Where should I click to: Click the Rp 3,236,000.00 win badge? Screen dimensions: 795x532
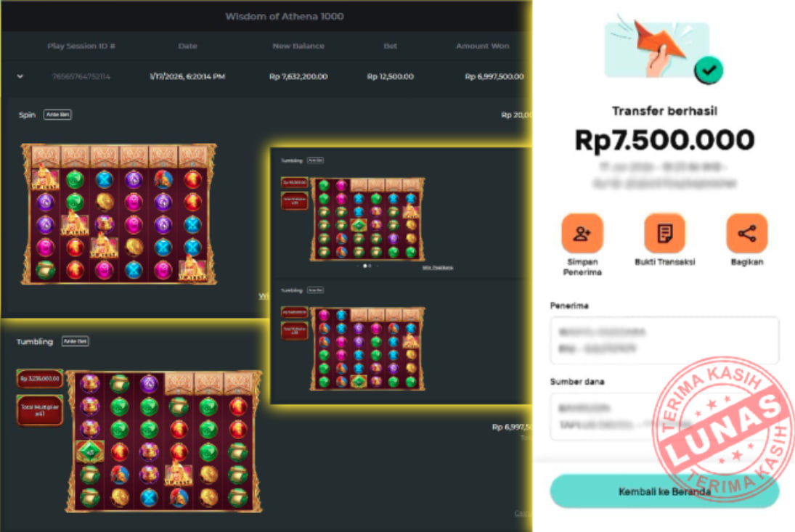tap(39, 378)
